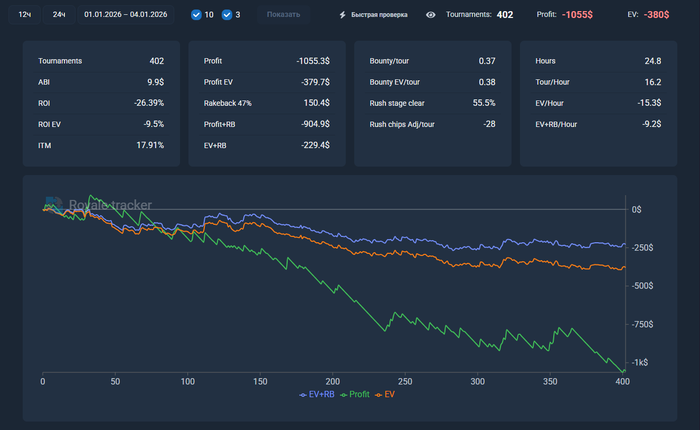Toggle the Profit series in chart legend
The image size is (700, 430).
[x=357, y=395]
